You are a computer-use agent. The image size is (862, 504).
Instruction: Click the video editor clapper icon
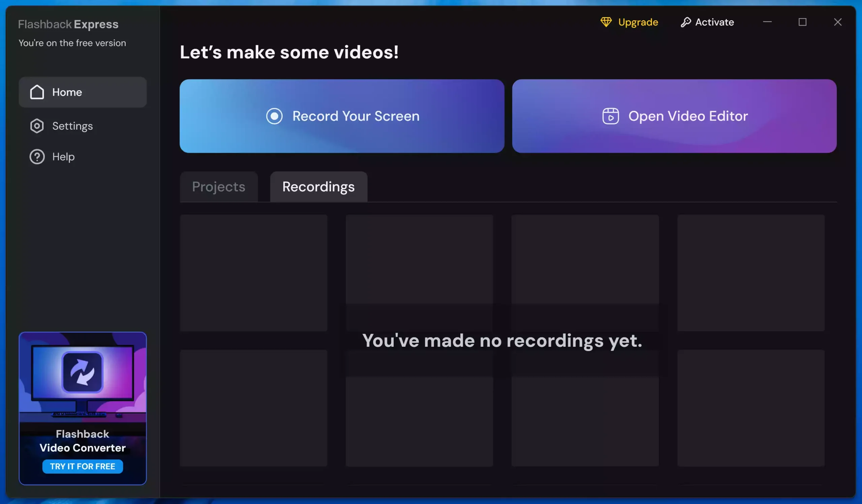[610, 116]
